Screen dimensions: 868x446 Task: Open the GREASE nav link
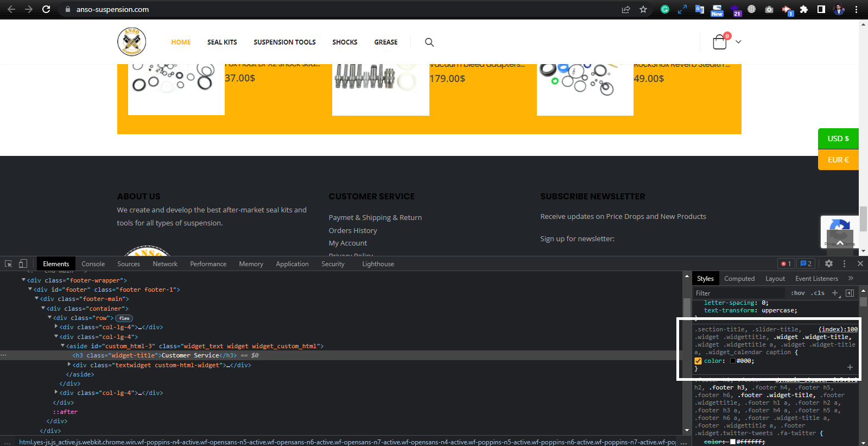[x=386, y=42]
